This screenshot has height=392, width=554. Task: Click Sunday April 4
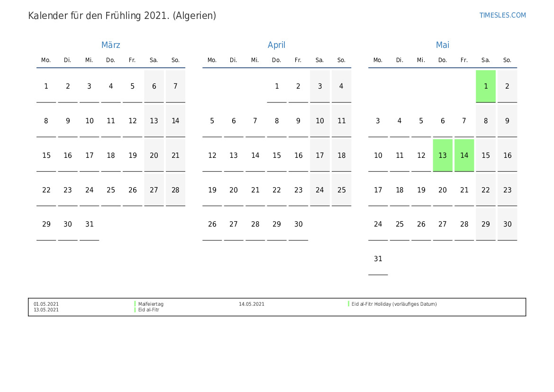pyautogui.click(x=341, y=86)
